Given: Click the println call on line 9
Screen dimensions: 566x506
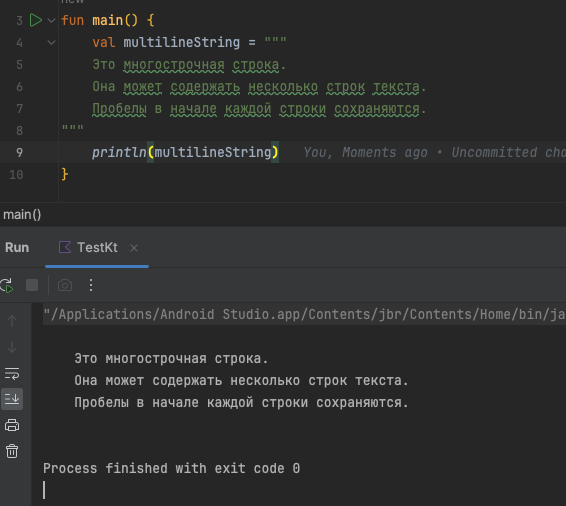Looking at the screenshot, I should tap(119, 152).
